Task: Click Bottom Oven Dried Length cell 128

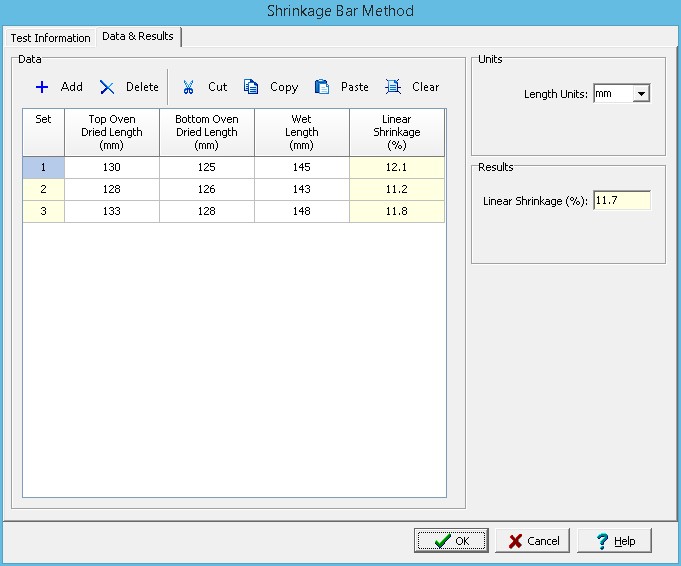Action: pyautogui.click(x=207, y=211)
